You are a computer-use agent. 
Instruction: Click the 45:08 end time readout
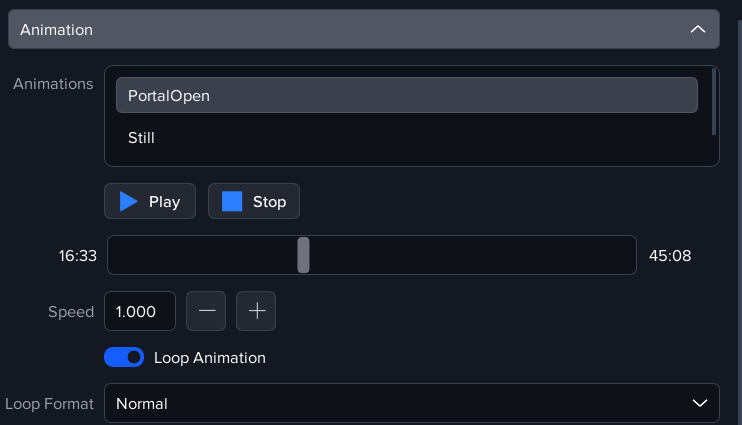coord(670,255)
